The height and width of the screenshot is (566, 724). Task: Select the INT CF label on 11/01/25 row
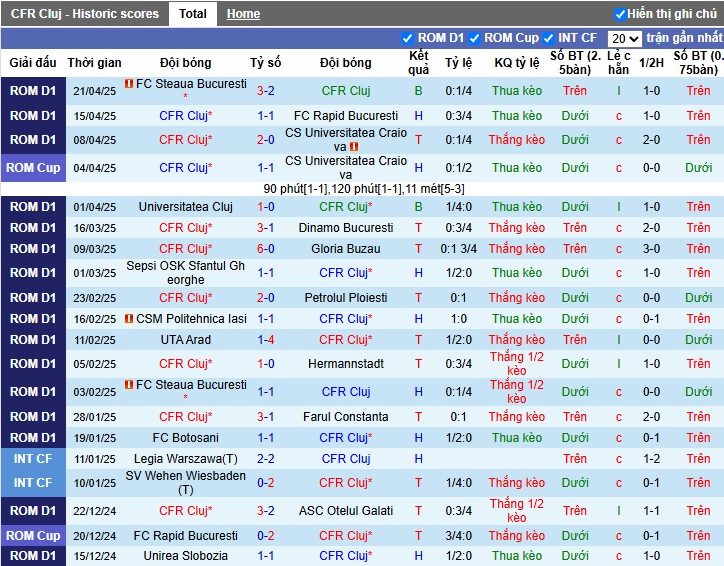(33, 459)
